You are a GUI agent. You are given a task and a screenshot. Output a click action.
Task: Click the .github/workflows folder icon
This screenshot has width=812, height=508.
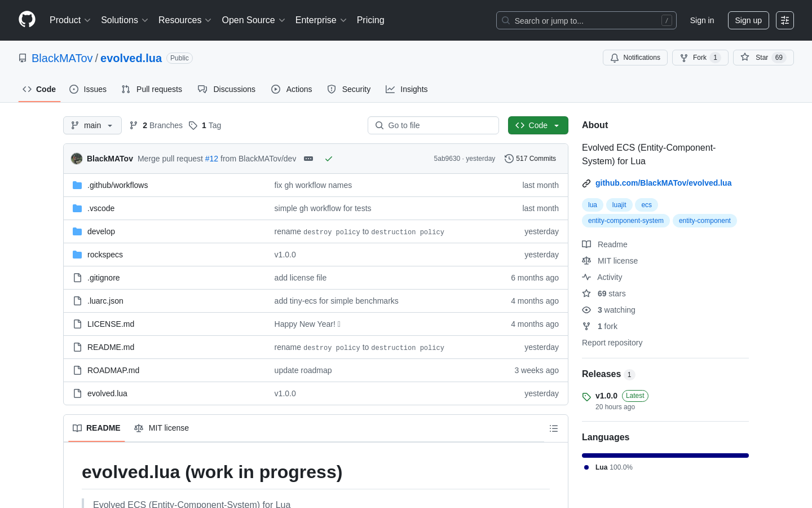click(77, 185)
